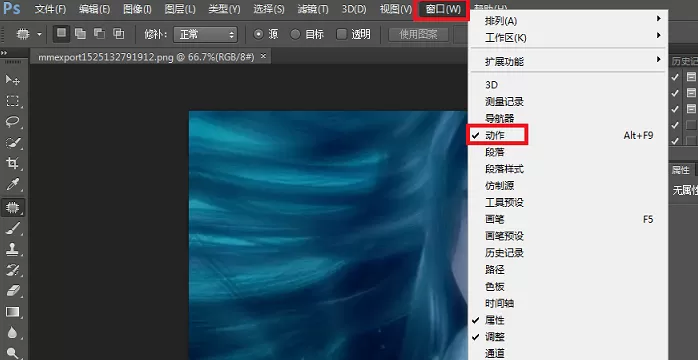
Task: Select the Patch tool in the toolbox
Action: pos(12,207)
